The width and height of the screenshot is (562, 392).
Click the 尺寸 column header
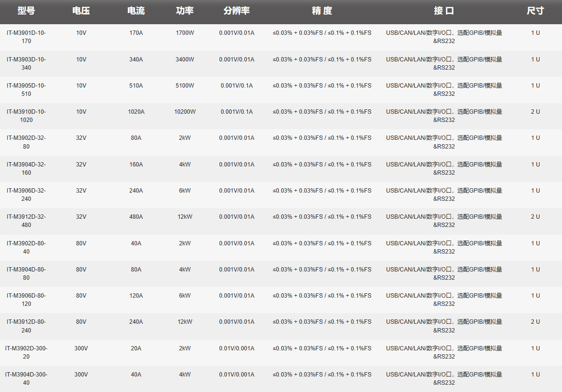coord(535,11)
